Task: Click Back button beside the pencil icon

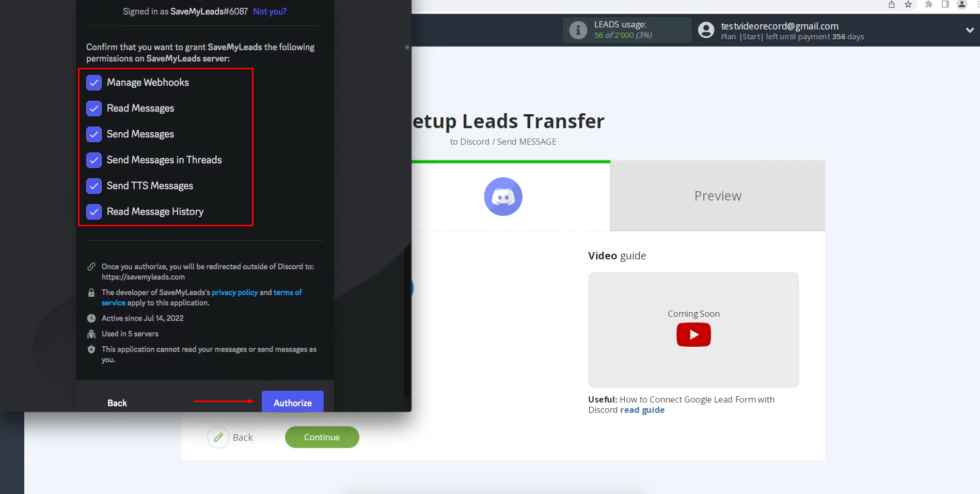Action: (243, 438)
